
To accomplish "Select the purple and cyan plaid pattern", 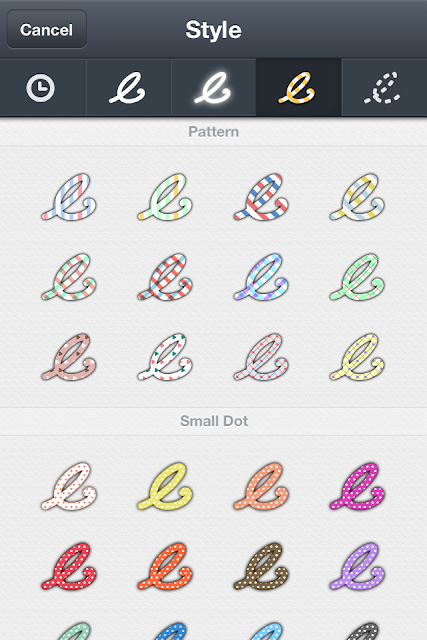I will coord(262,277).
